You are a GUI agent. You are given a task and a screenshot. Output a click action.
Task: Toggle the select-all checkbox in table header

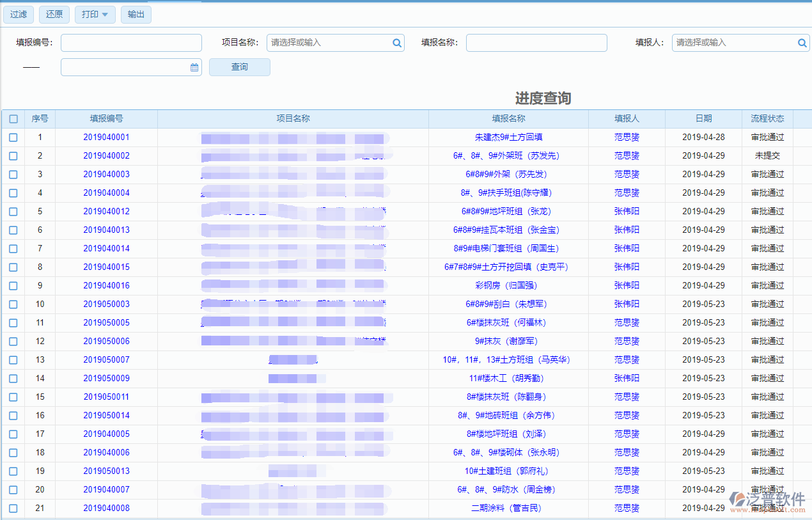(x=13, y=119)
